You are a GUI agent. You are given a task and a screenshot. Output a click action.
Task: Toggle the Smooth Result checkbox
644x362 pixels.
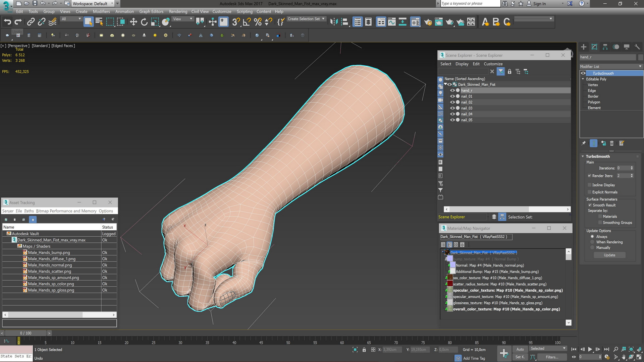click(590, 205)
